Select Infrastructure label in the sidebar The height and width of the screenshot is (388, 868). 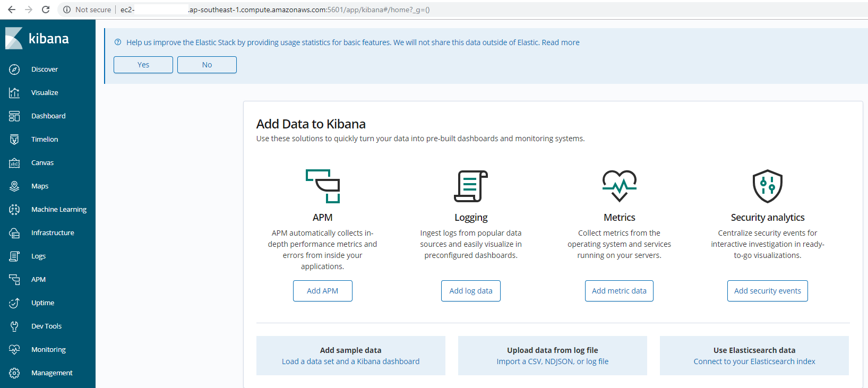click(53, 233)
